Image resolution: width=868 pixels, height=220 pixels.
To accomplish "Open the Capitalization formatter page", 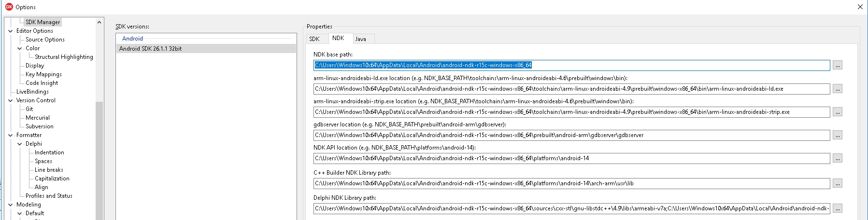I will point(52,179).
